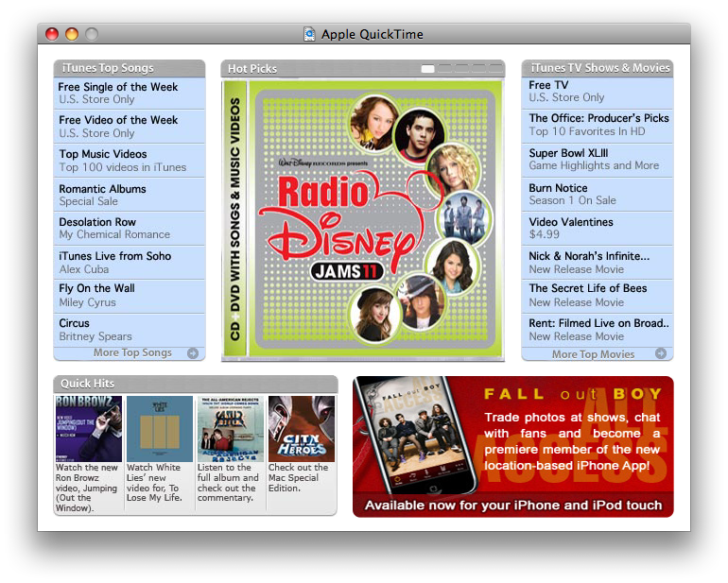Click the More Top Songs arrow icon
This screenshot has width=728, height=583.
coord(193,353)
